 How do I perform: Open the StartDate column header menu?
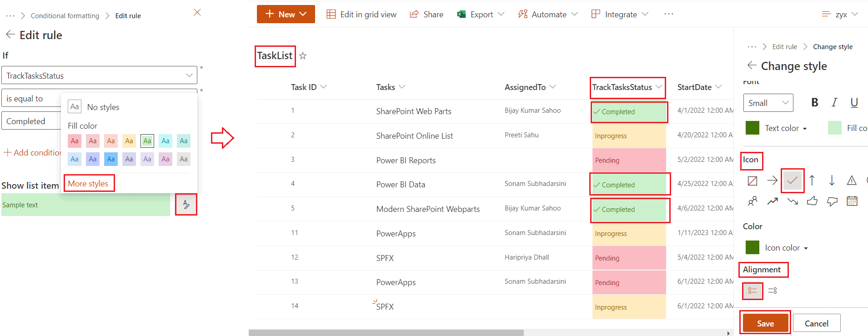click(699, 87)
